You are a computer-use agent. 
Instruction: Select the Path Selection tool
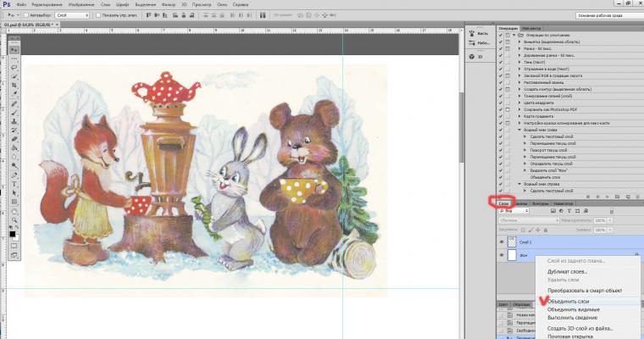click(14, 192)
